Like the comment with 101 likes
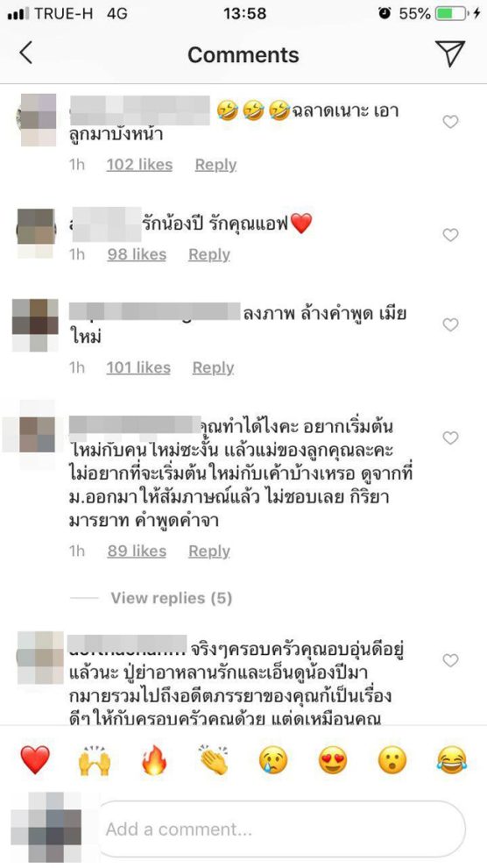487x868 pixels. tap(450, 324)
